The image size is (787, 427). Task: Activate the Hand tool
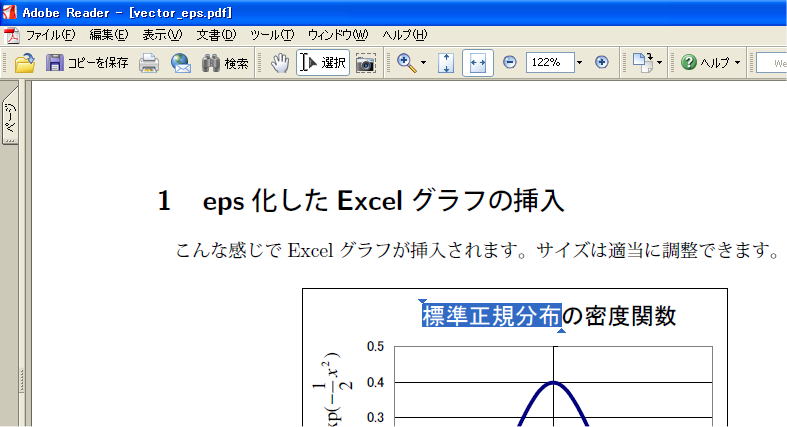coord(280,63)
